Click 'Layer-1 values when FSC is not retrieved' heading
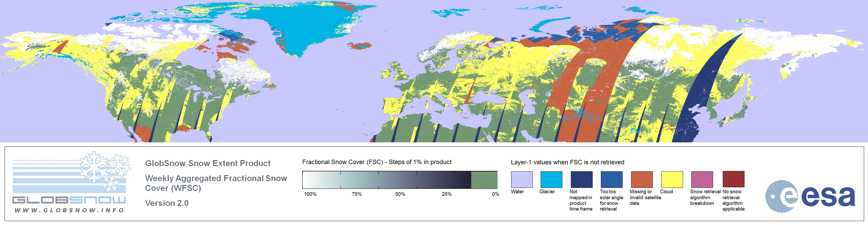868x225 pixels. point(568,163)
